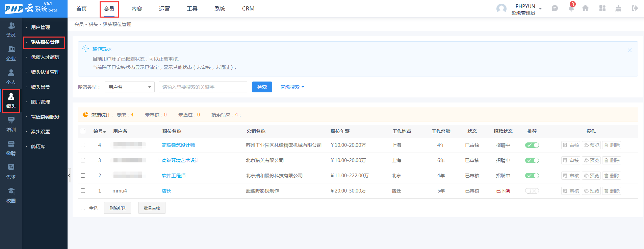Open the PHPYUN account dropdown arrow
644x249 pixels.
pos(540,9)
